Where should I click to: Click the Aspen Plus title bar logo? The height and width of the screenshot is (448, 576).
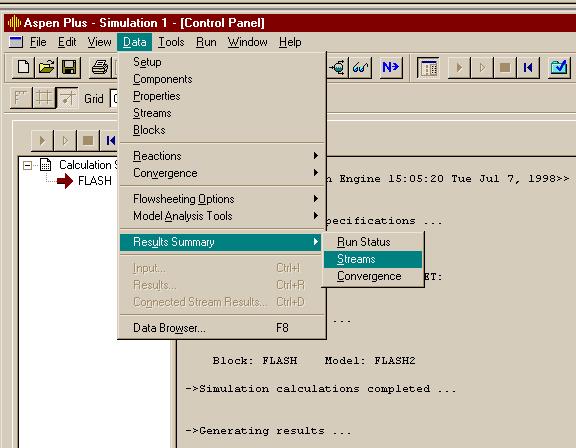coord(14,23)
